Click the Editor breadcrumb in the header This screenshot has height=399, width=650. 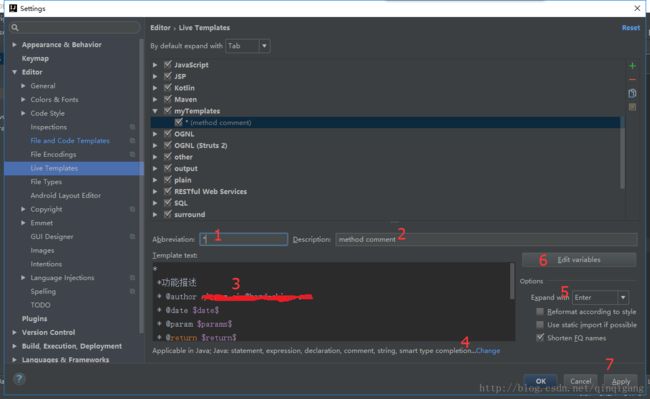pos(160,27)
